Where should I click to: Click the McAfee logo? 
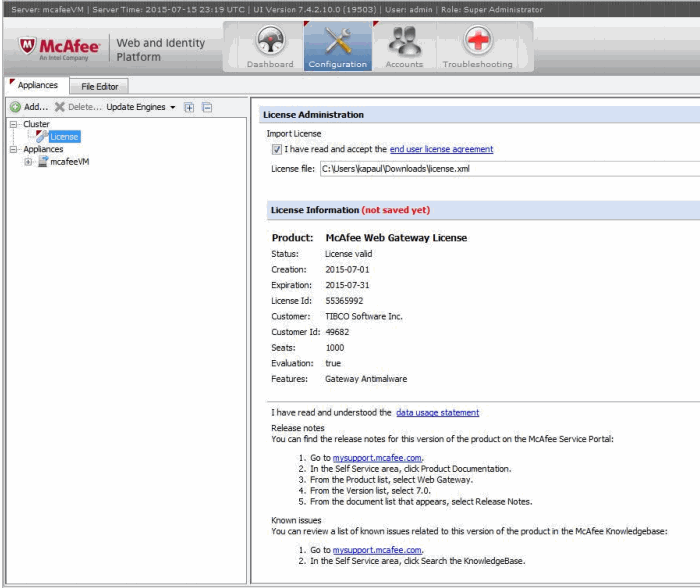59,48
